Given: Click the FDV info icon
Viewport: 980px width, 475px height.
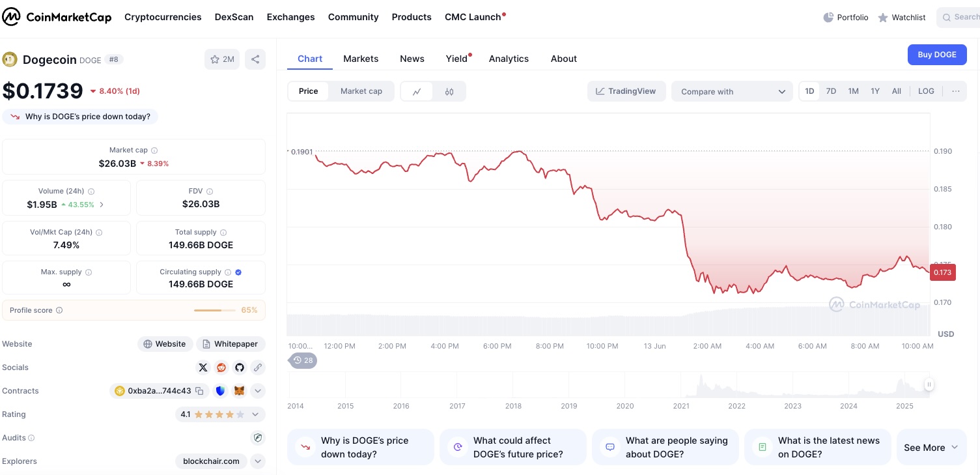Looking at the screenshot, I should [209, 192].
